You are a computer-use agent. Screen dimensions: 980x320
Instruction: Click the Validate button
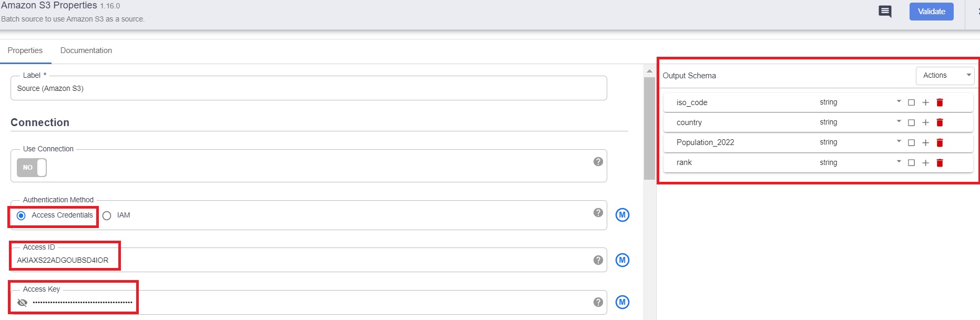tap(931, 11)
